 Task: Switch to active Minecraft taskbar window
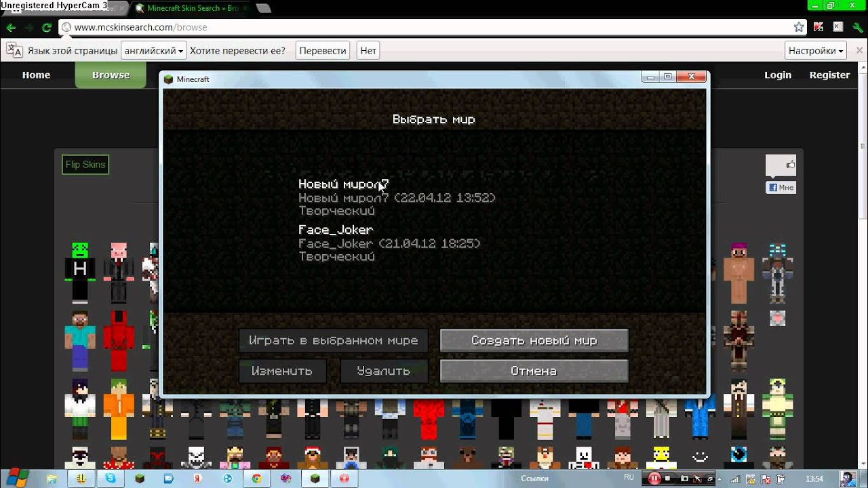pos(315,479)
